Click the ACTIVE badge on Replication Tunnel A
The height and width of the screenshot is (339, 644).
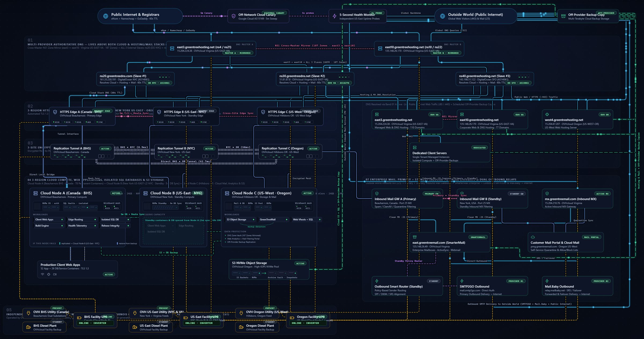click(105, 149)
